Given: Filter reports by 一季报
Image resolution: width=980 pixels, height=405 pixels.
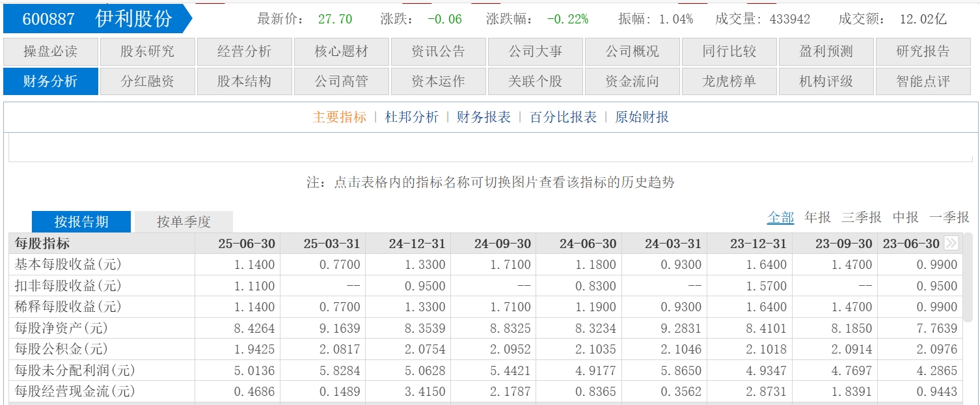Looking at the screenshot, I should pos(949,217).
